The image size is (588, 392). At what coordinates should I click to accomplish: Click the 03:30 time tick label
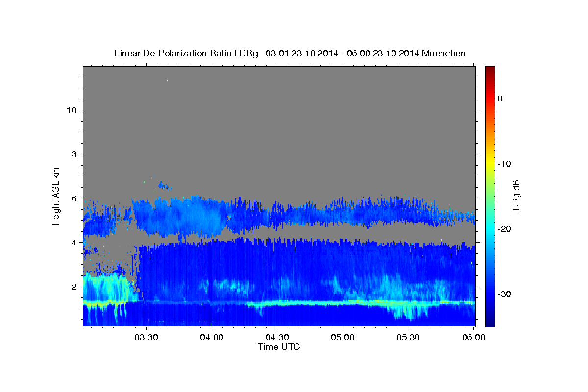pos(146,338)
